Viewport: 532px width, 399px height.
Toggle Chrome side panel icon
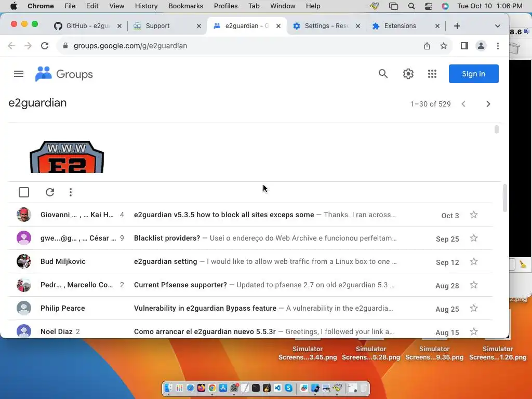coord(464,46)
